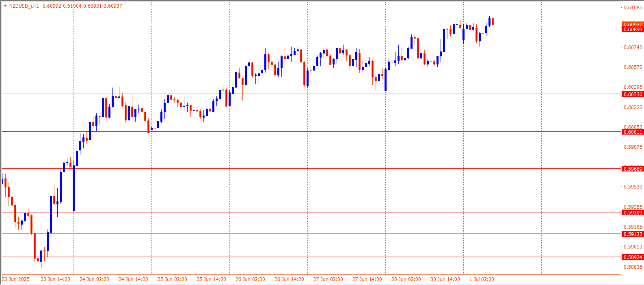Click the 23 Jun 2025 time label
The image size is (644, 285).
click(x=16, y=279)
